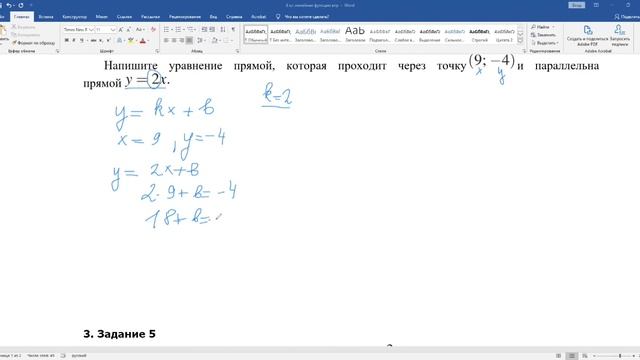Clear all formatting icon
The image size is (640, 360).
tap(153, 30)
